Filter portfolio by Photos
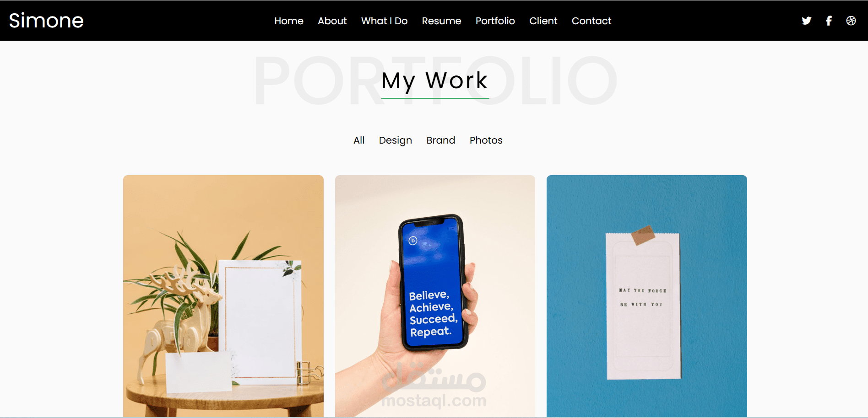The image size is (868, 418). 486,140
